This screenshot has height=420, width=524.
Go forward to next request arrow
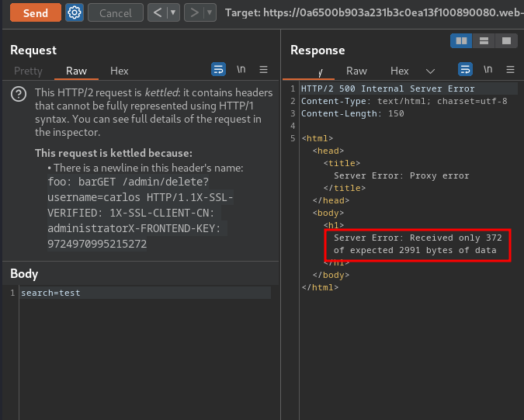(x=194, y=12)
